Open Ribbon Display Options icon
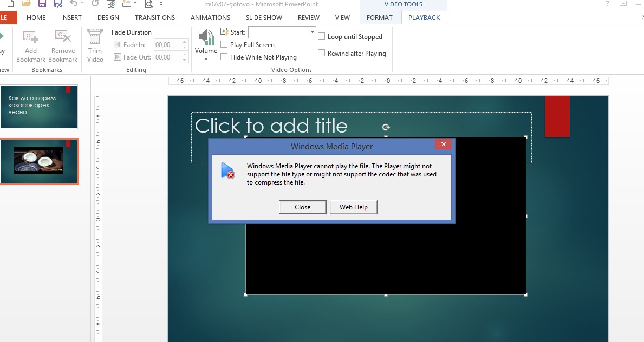Viewport: 644px width, 342px height. click(623, 4)
